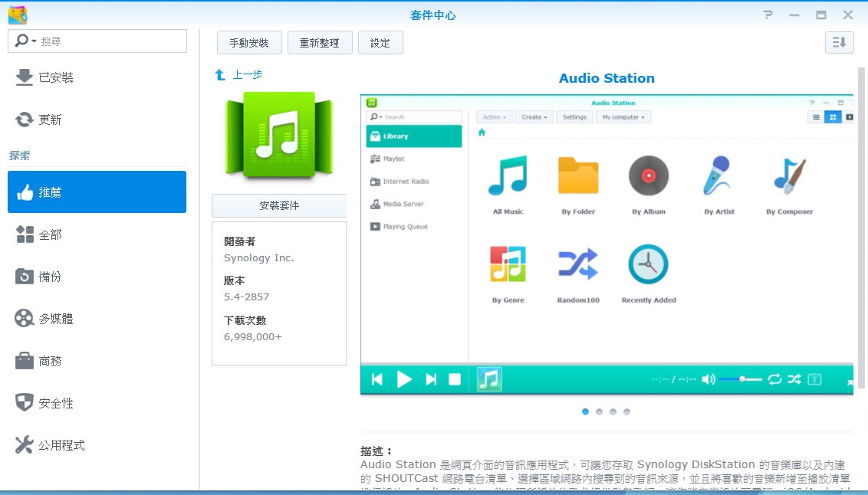
Task: Adjust the volume slider in the player
Action: click(741, 379)
